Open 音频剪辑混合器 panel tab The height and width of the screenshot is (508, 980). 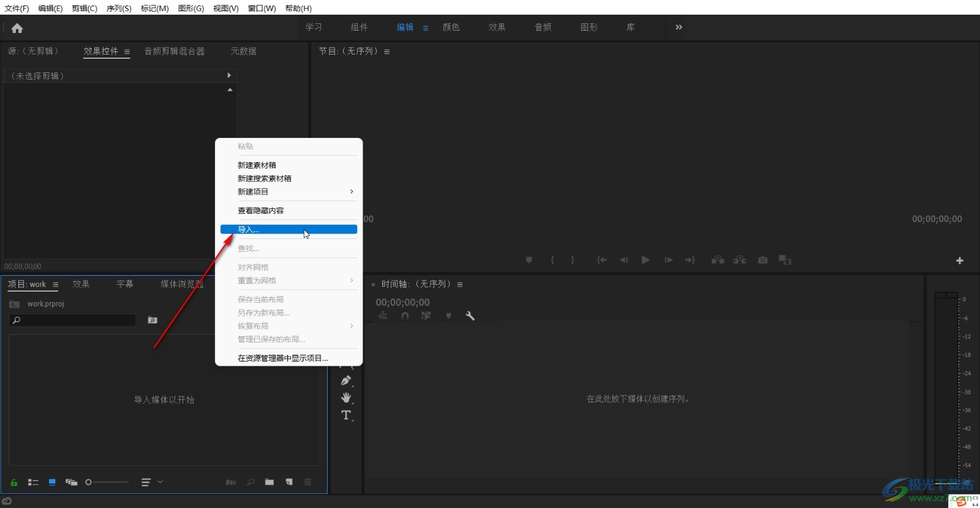tap(175, 51)
